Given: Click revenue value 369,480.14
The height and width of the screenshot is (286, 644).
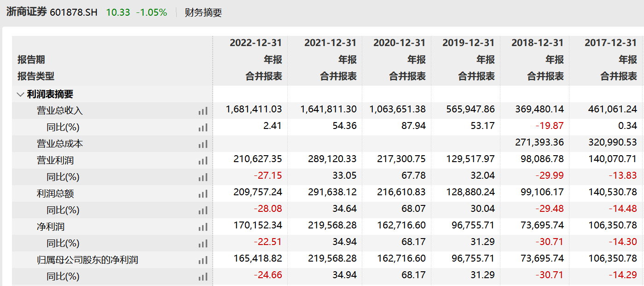Looking at the screenshot, I should (x=540, y=110).
